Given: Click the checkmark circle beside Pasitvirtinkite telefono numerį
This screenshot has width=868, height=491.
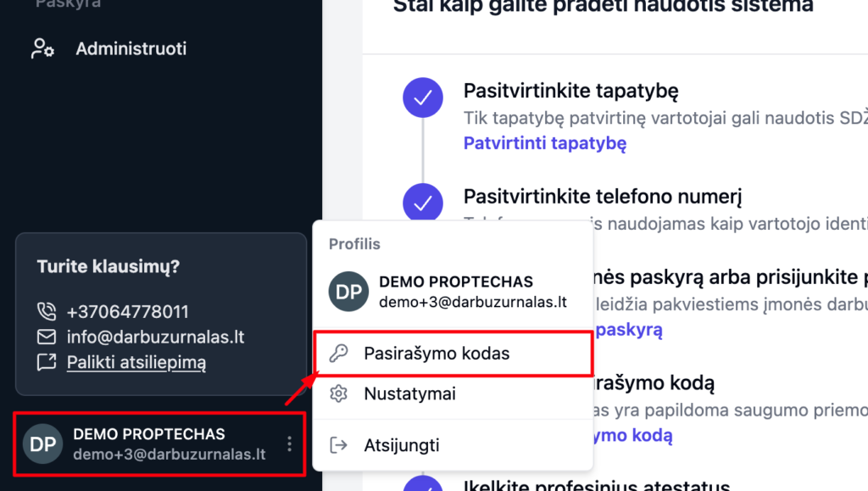Looking at the screenshot, I should pos(423,204).
